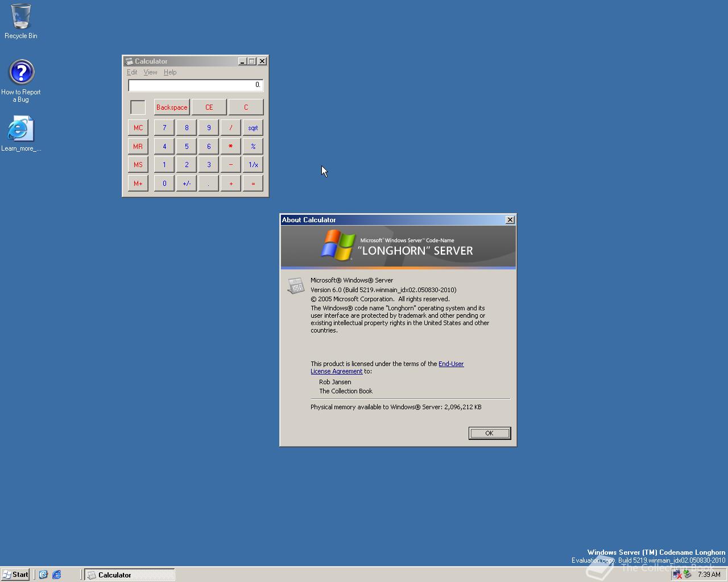Click the 'Rob Jansen' licensee name text

tap(335, 382)
